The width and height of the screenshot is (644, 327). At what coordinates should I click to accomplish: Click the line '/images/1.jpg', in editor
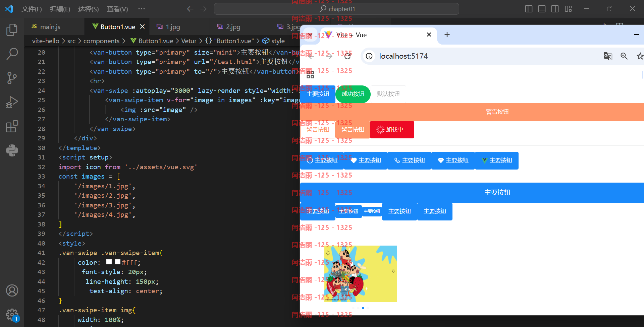(x=105, y=186)
